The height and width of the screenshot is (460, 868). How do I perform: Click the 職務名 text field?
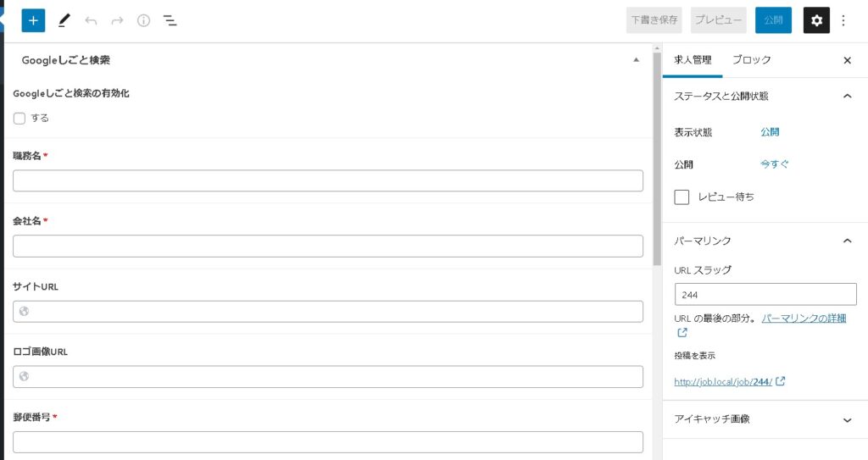pos(328,181)
